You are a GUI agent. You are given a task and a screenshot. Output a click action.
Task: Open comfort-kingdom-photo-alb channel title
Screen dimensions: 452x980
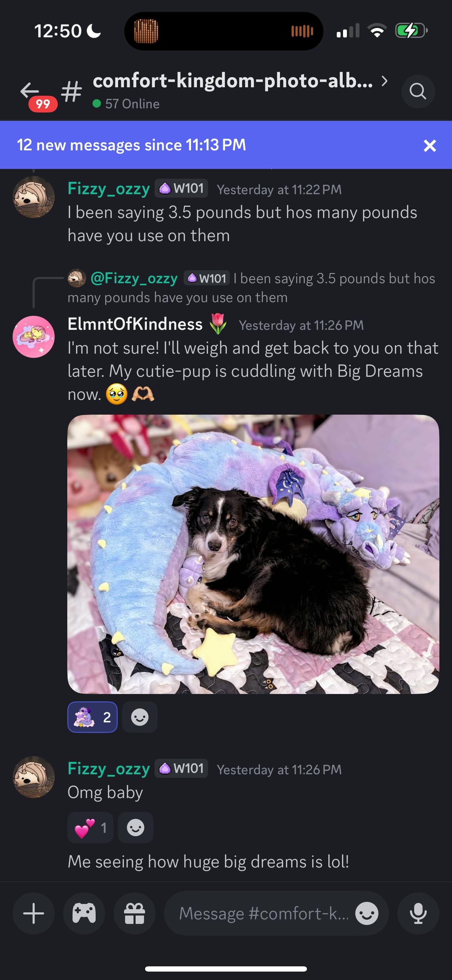233,81
